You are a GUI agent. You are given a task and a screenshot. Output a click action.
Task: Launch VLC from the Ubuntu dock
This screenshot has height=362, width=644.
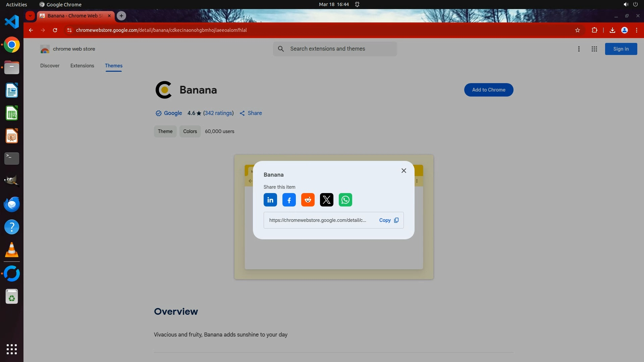pyautogui.click(x=12, y=250)
